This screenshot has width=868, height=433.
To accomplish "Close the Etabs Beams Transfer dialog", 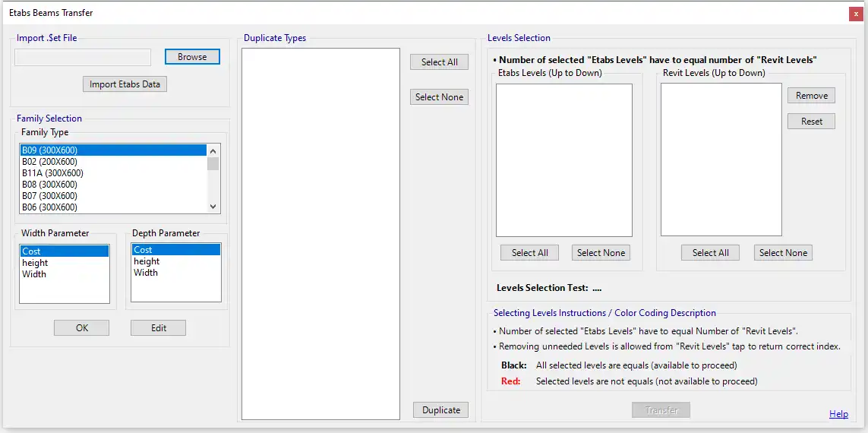I will [856, 14].
